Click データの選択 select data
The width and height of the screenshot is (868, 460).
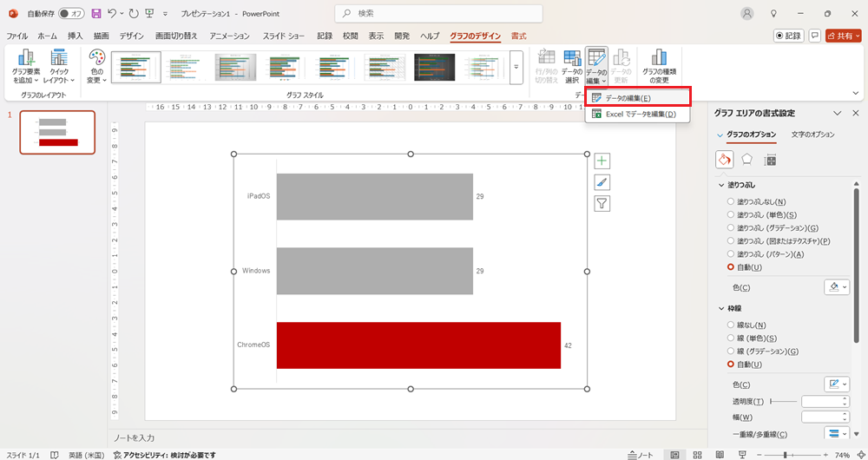click(x=572, y=67)
